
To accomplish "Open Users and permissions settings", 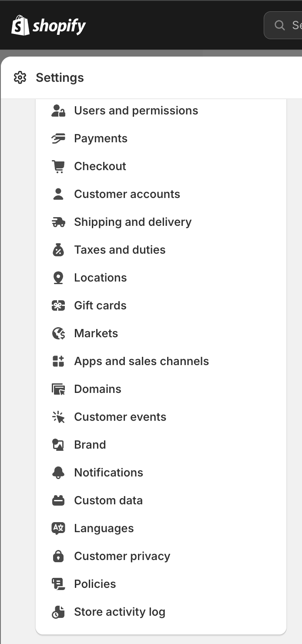I will [x=136, y=111].
